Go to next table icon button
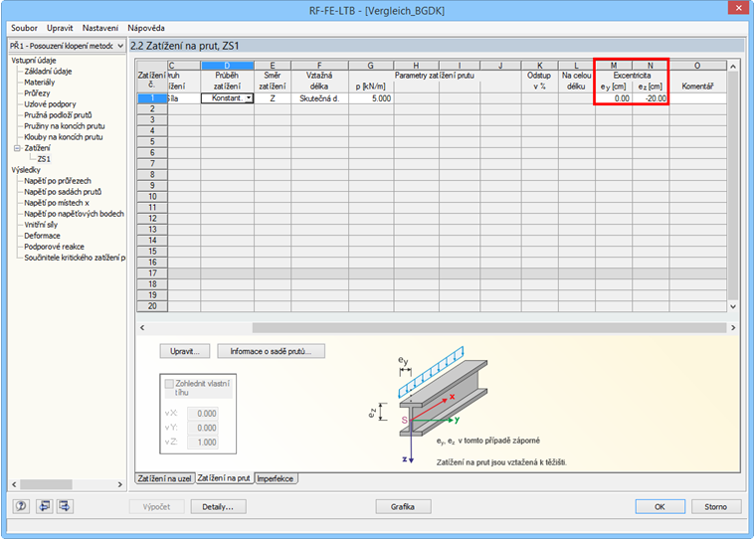This screenshot has height=539, width=756. coord(65,506)
